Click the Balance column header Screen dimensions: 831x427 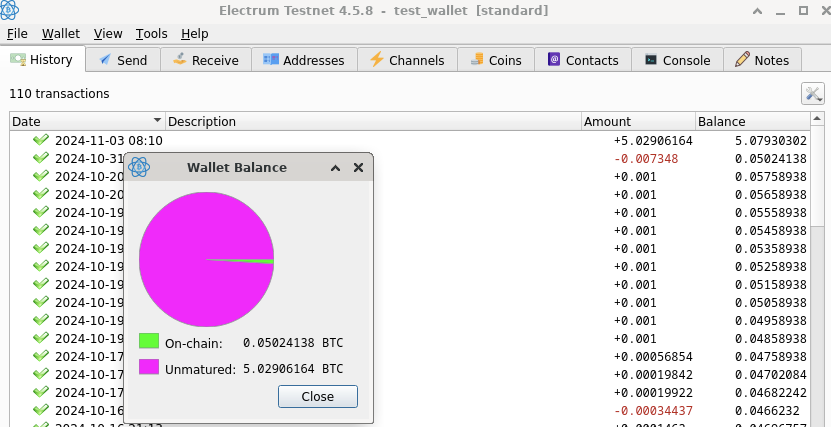coord(753,121)
